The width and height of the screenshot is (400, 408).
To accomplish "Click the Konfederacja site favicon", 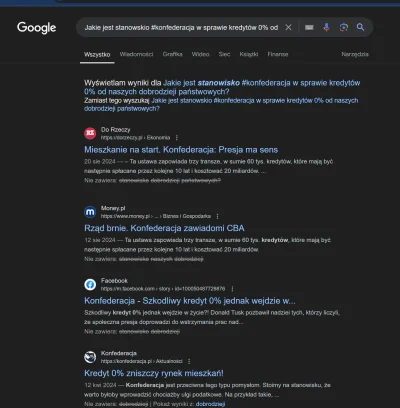I will tap(90, 357).
